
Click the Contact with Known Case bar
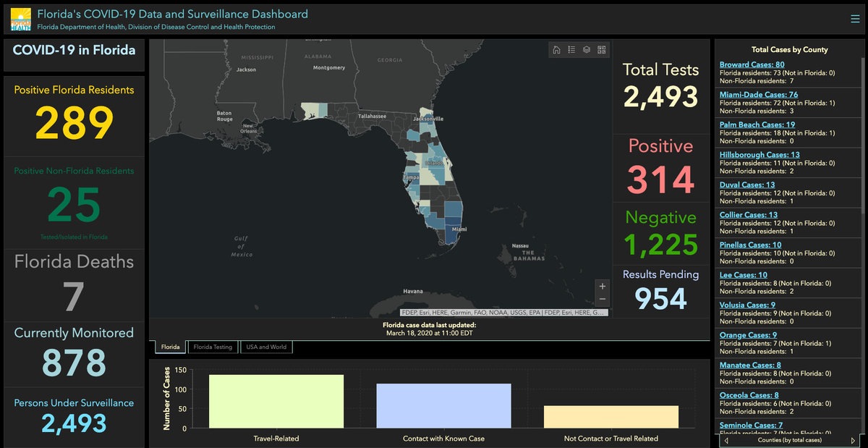(x=443, y=406)
